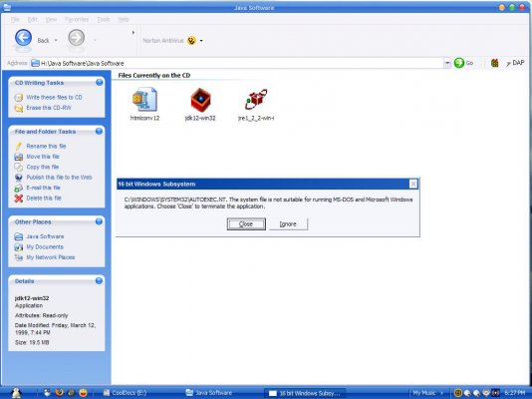This screenshot has width=532, height=399.
Task: Click the green Go arrow icon
Action: pyautogui.click(x=459, y=63)
